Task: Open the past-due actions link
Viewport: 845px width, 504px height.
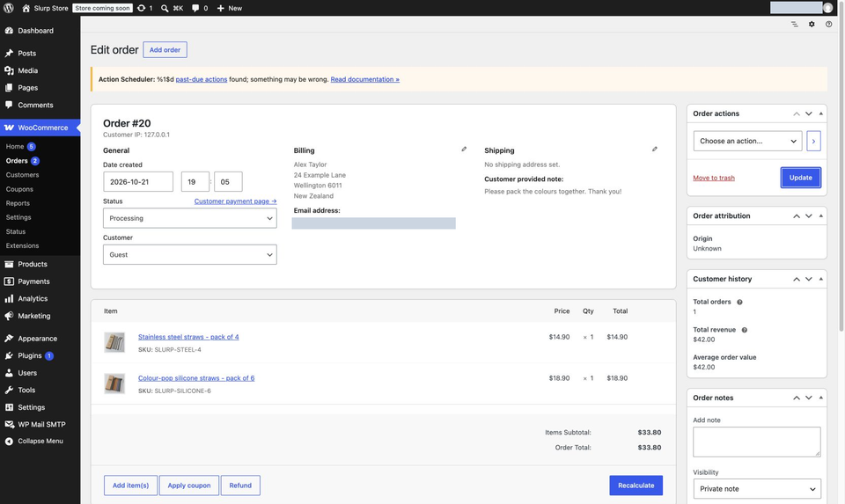Action: coord(201,79)
